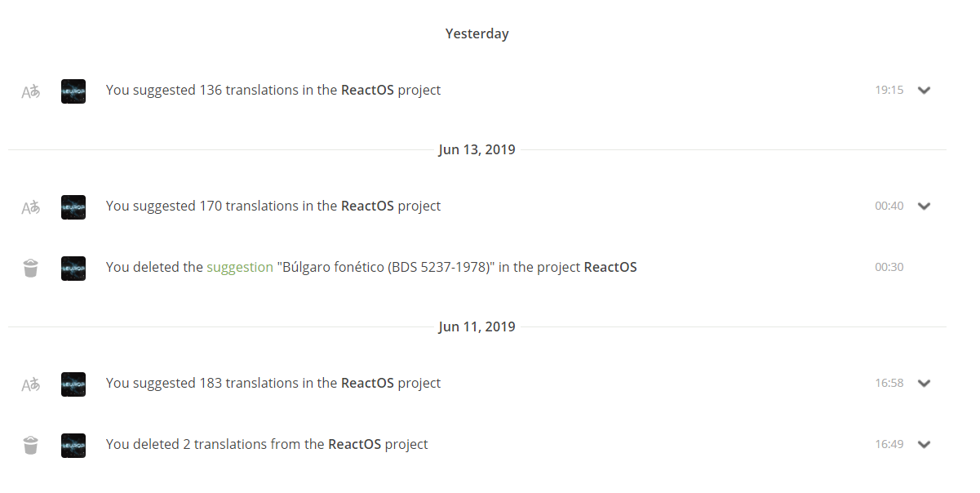Click the user avatar in the 16:49 activity row
The image size is (980, 493).
pyautogui.click(x=73, y=445)
